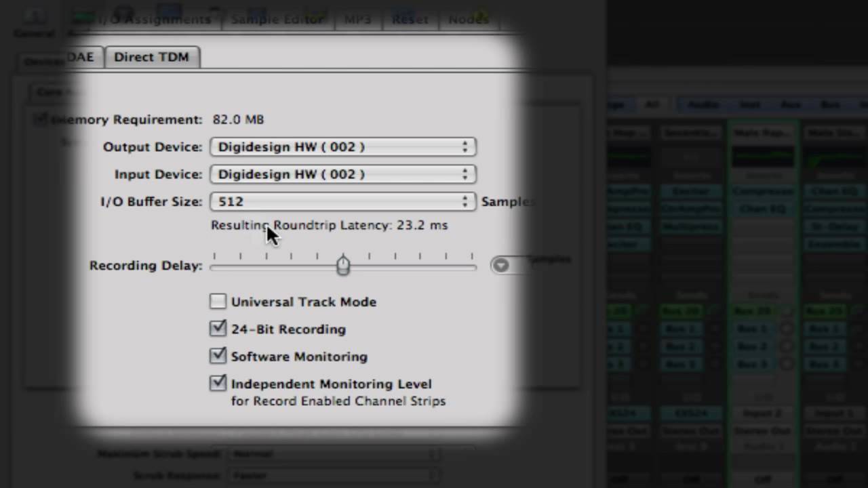Viewport: 868px width, 488px height.
Task: Click the for Record Enabled Channel Strips text
Action: (338, 401)
